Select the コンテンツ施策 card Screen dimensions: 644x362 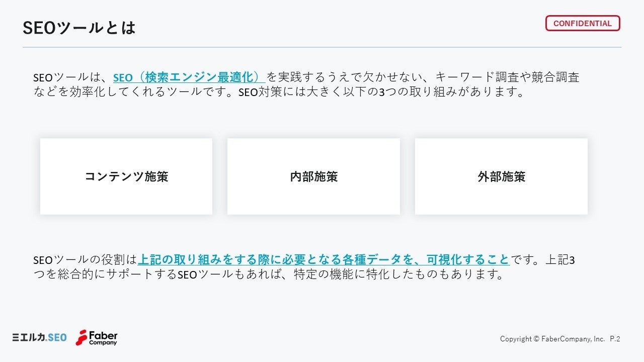(x=126, y=176)
